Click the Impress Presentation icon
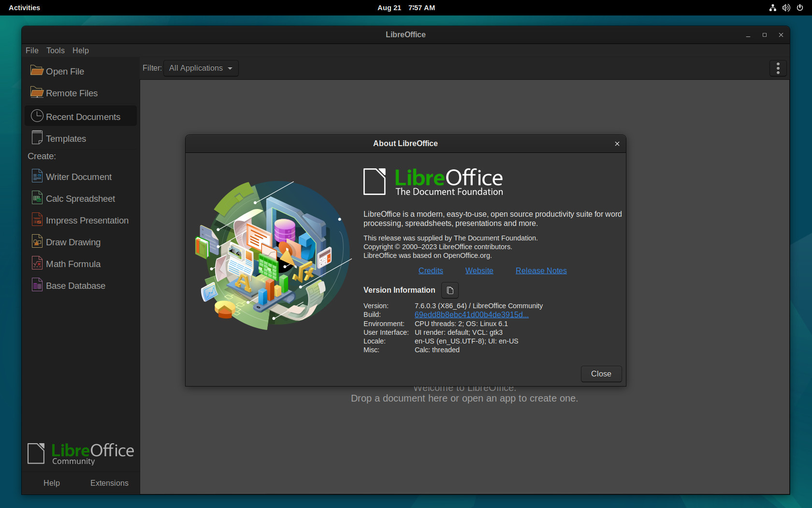This screenshot has height=508, width=812. pos(37,220)
